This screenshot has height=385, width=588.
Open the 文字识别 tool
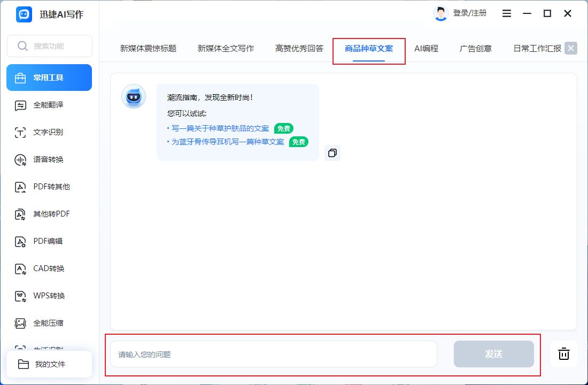49,132
